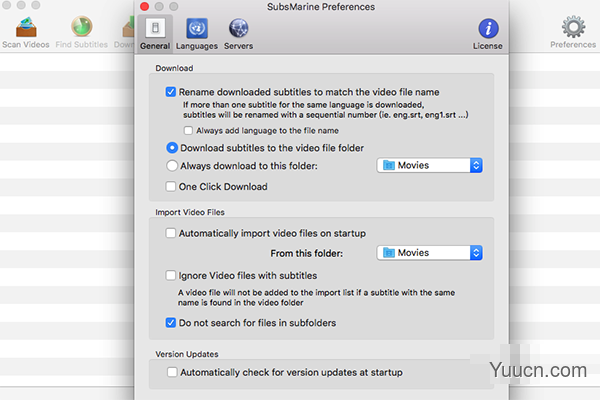Viewport: 600px width, 400px height.
Task: Click the Servers tab label
Action: (238, 46)
